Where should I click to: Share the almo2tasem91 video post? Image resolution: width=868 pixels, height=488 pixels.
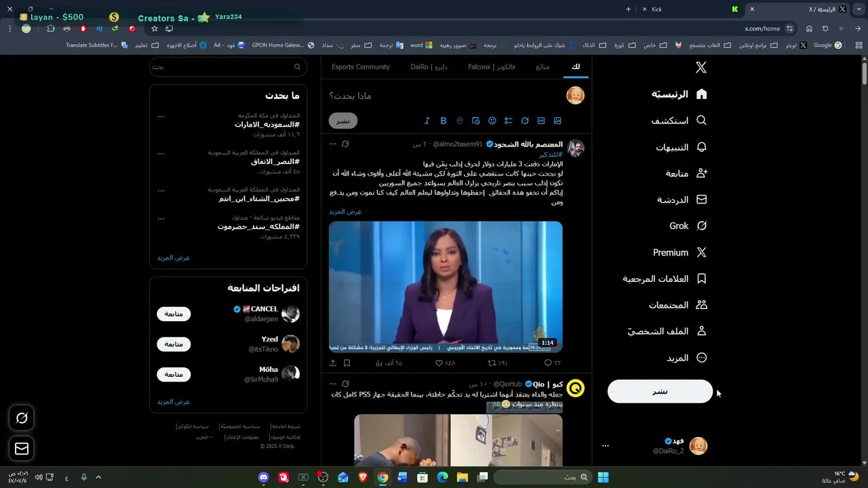tap(333, 363)
